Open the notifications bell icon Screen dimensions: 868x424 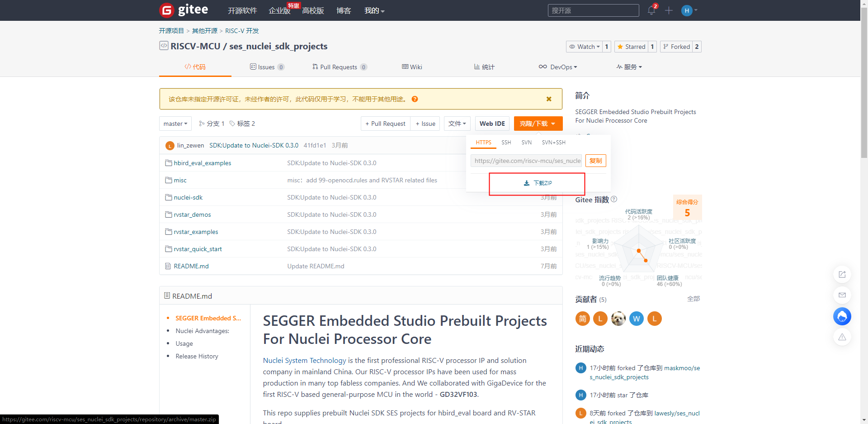[x=651, y=10]
